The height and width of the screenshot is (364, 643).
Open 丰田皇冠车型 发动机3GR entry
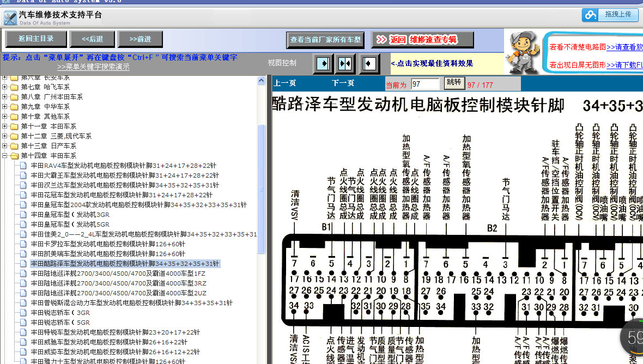[70, 215]
